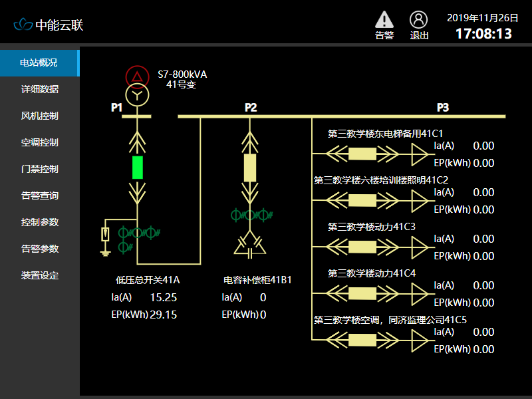The width and height of the screenshot is (532, 399).
Task: Click the capacitor bank symbol
Action: click(250, 245)
